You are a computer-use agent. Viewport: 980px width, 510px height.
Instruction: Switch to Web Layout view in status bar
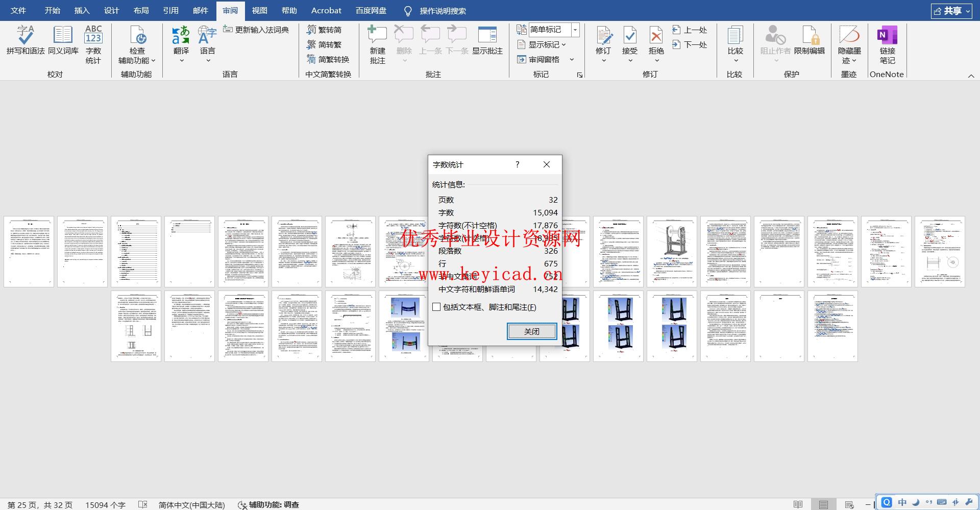(x=849, y=504)
